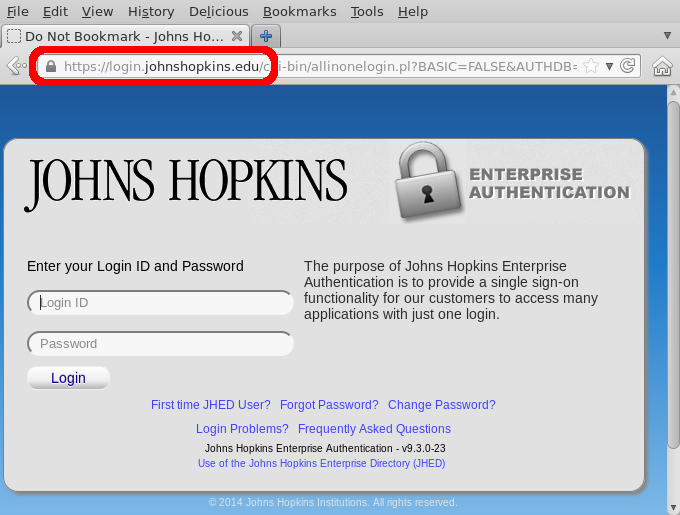Open the Login Problems? link
The width and height of the screenshot is (680, 515).
(242, 429)
